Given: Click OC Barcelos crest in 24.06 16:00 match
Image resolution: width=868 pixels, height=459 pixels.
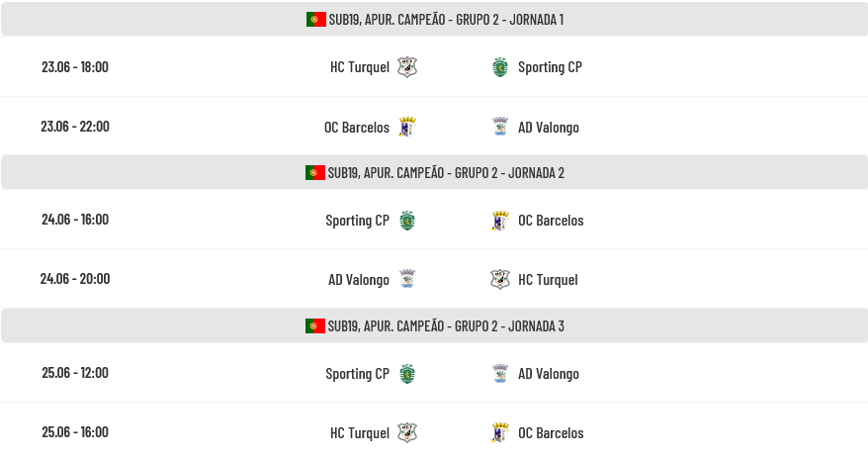Looking at the screenshot, I should tap(500, 221).
